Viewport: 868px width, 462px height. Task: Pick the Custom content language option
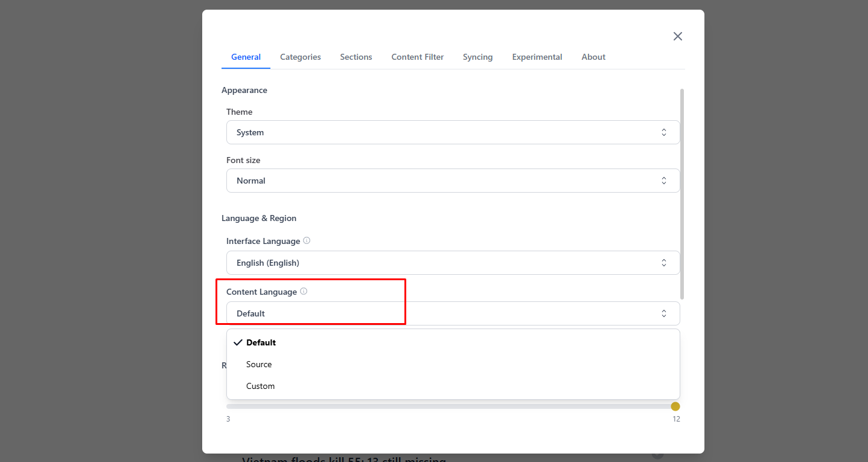tap(261, 386)
